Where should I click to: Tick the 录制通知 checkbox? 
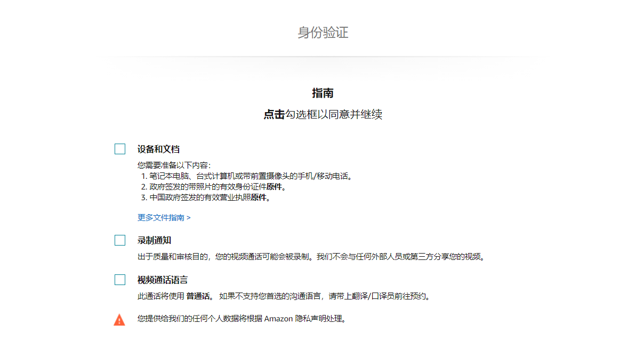pyautogui.click(x=120, y=240)
